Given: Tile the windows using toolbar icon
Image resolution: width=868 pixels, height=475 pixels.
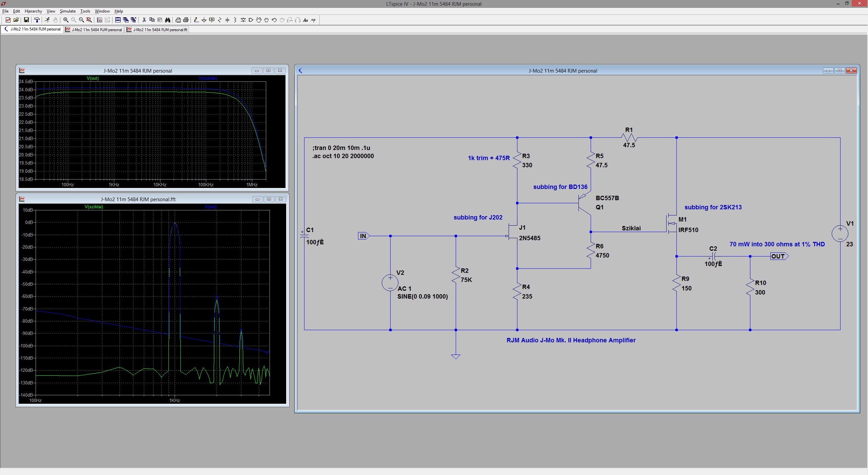Looking at the screenshot, I should [118, 20].
